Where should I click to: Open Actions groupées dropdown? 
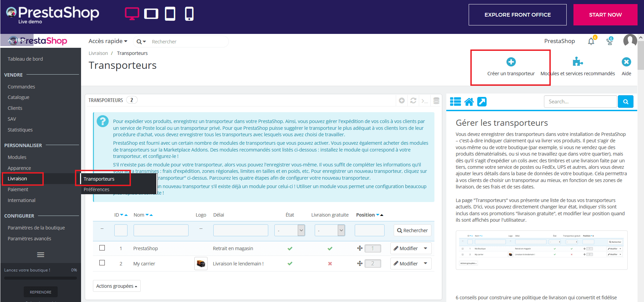pyautogui.click(x=117, y=286)
